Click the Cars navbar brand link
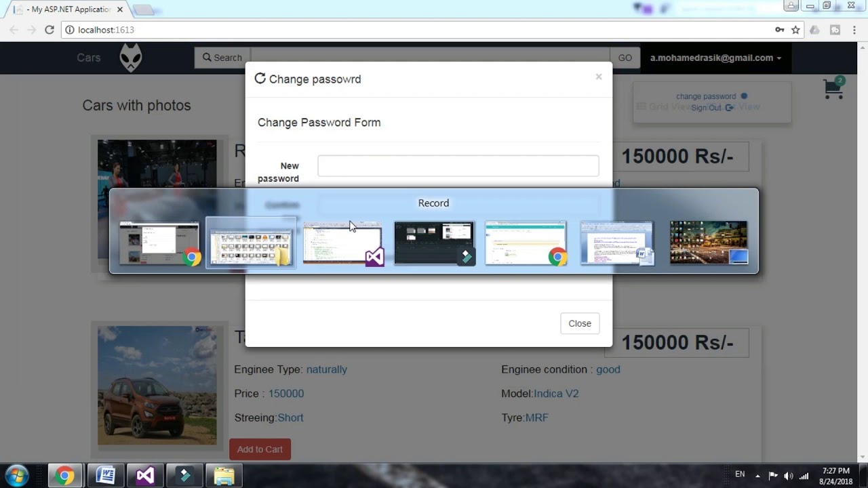 click(x=89, y=58)
